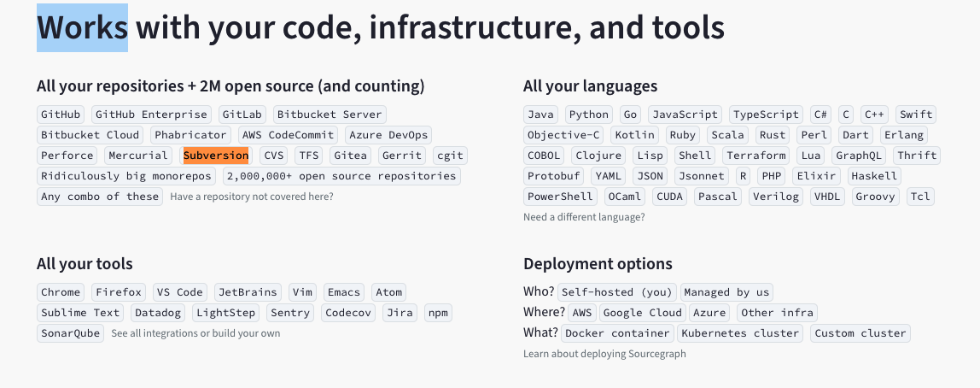The image size is (980, 388).
Task: Select the Phabricator tag
Action: 190,134
